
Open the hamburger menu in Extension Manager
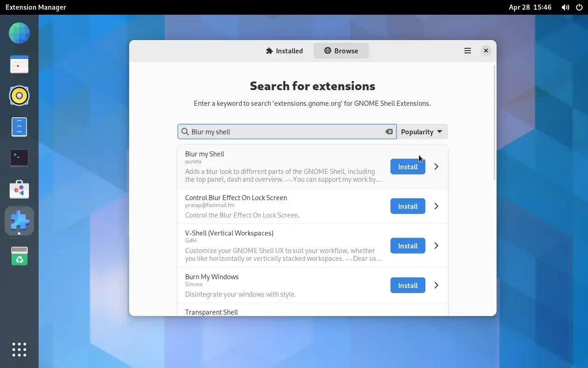tap(468, 51)
